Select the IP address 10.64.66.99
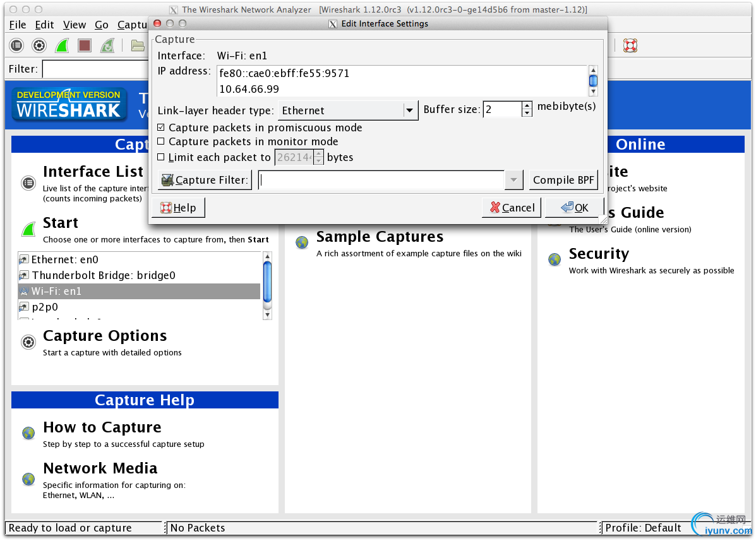Image resolution: width=756 pixels, height=541 pixels. pos(249,89)
